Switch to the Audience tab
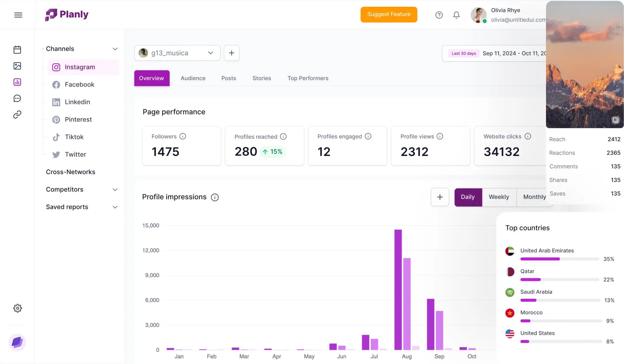 (x=193, y=78)
